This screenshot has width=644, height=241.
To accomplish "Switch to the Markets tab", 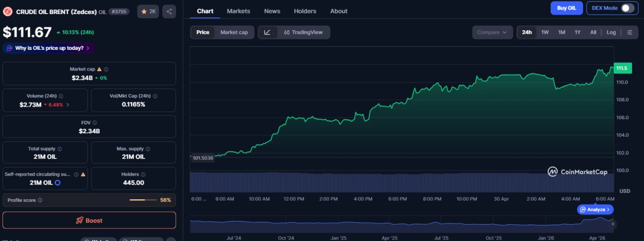I will click(x=238, y=11).
